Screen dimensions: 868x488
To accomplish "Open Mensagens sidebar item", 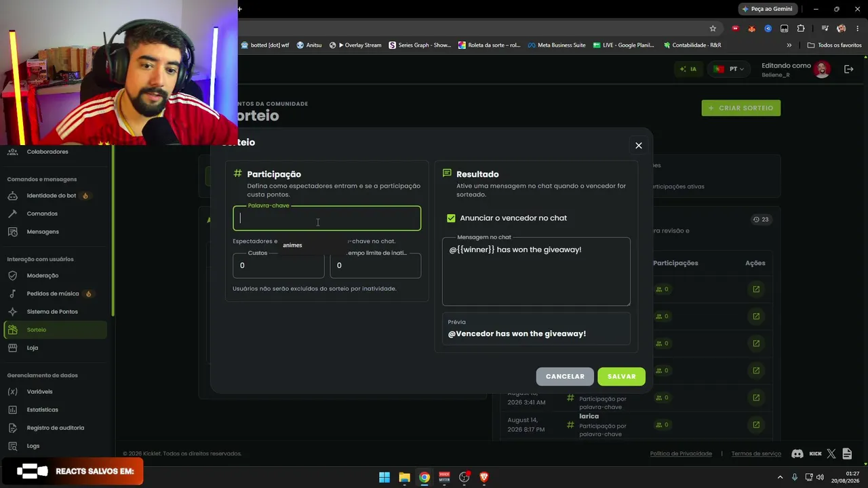I will click(x=43, y=232).
